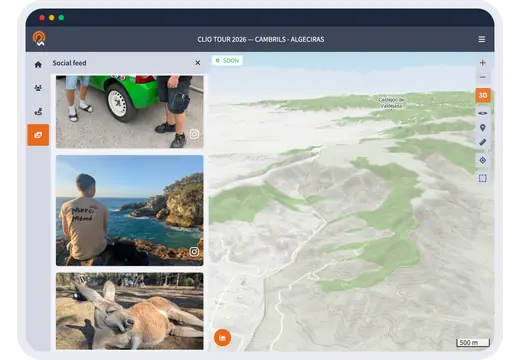This screenshot has width=520, height=360.
Task: Click the SOON status badge
Action: point(227,60)
